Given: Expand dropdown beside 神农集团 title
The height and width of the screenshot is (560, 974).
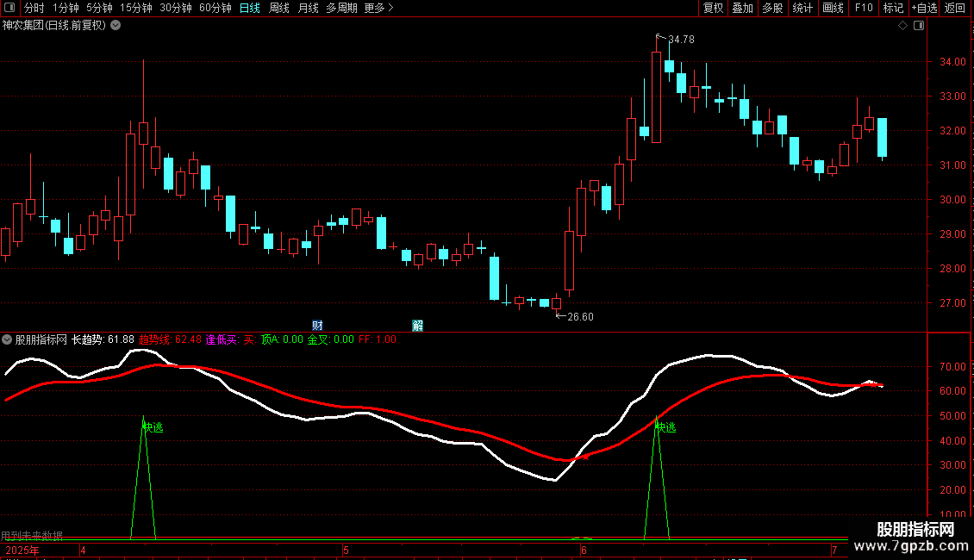Looking at the screenshot, I should (x=116, y=26).
